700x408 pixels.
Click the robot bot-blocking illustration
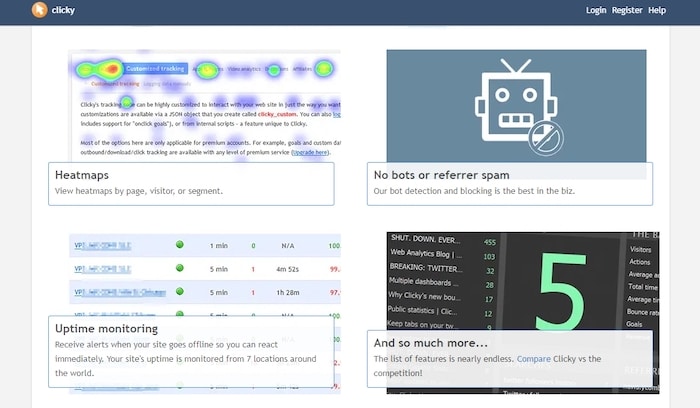coord(516,106)
